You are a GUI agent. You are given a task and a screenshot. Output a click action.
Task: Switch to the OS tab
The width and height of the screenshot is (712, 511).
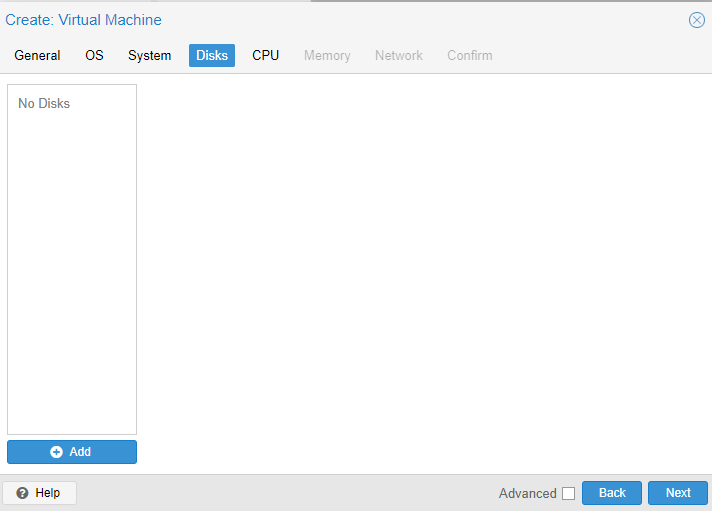tap(94, 55)
